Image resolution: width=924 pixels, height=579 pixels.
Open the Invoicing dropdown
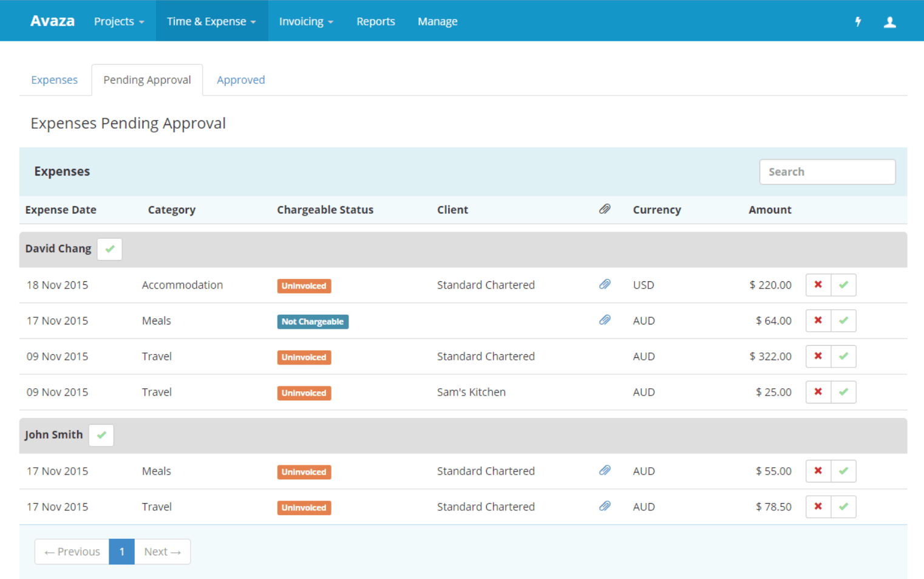click(305, 21)
